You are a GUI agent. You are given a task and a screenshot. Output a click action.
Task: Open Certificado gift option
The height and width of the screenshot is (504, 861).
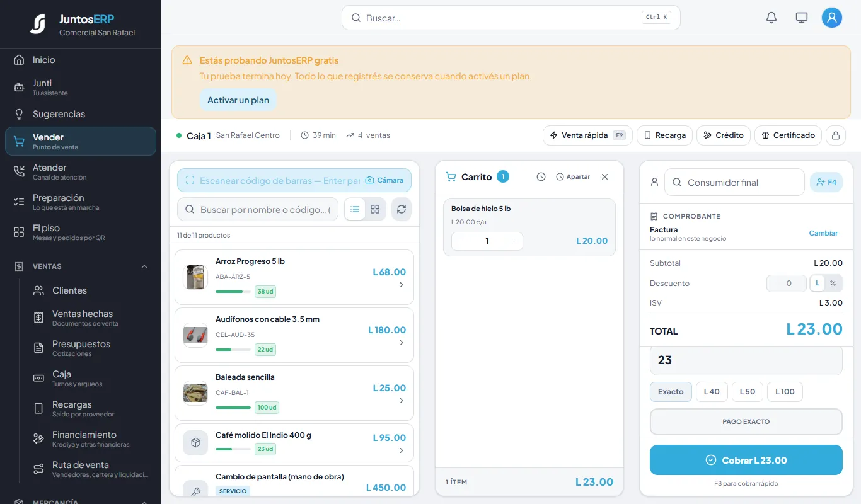(788, 135)
